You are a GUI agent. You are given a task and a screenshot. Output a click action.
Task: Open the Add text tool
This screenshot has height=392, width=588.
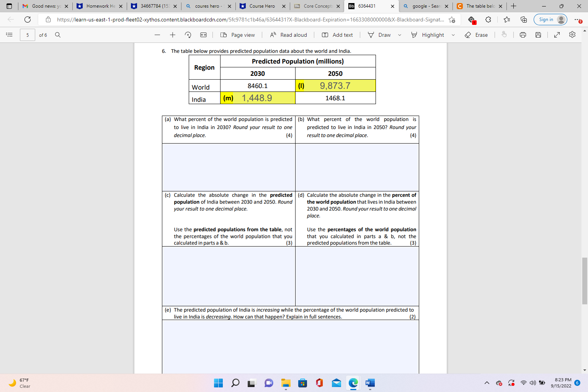point(337,35)
